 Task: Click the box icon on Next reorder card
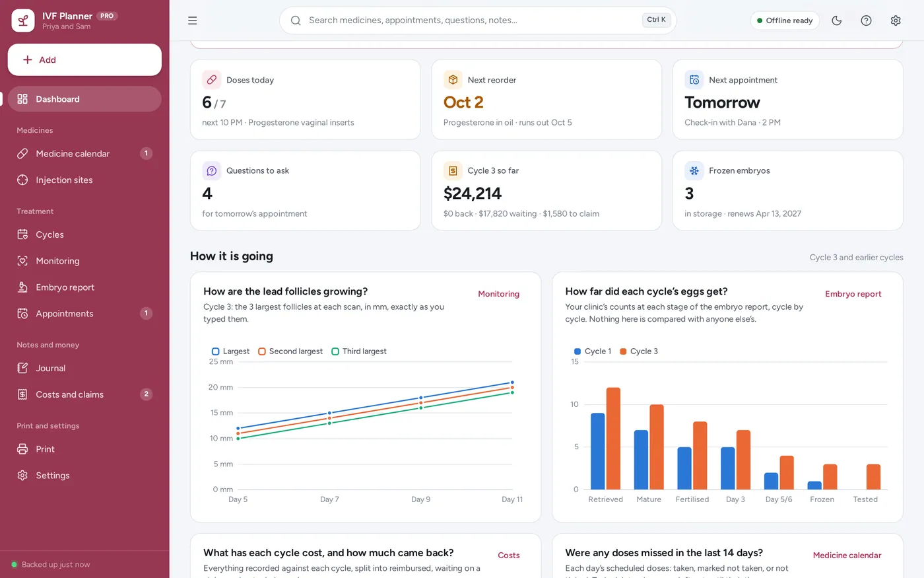pyautogui.click(x=453, y=80)
